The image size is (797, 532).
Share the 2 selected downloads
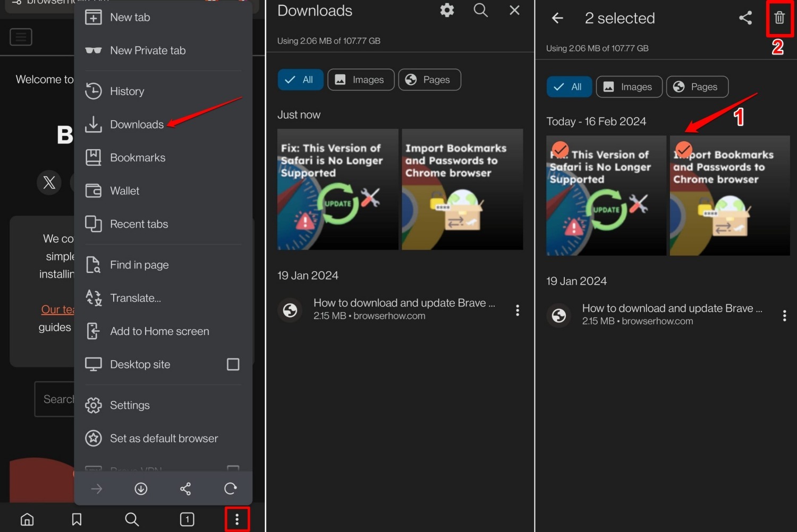tap(745, 18)
